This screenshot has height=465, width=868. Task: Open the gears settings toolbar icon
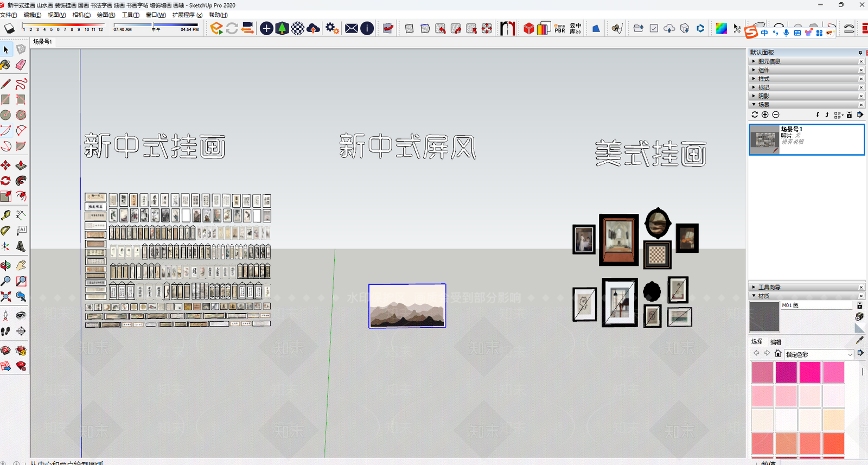point(332,28)
